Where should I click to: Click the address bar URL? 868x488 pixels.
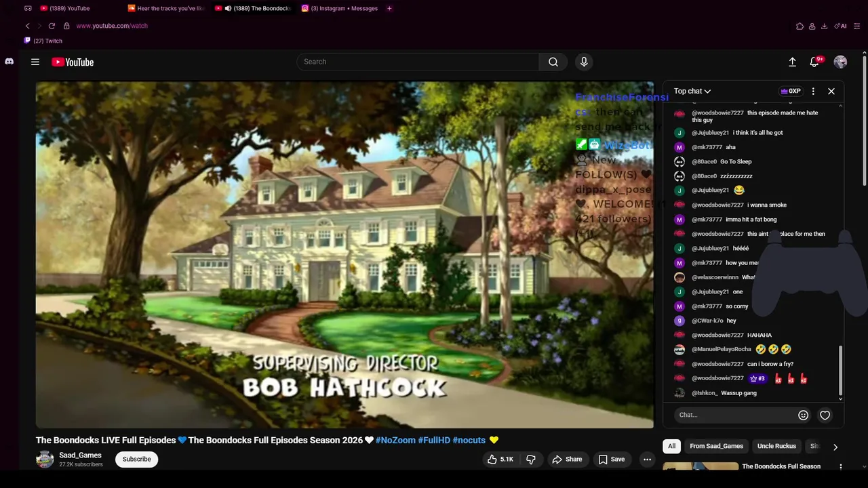click(x=112, y=26)
